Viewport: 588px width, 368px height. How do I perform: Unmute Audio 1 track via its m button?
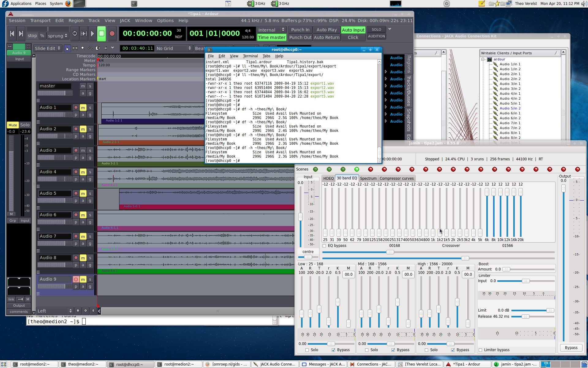pos(83,108)
